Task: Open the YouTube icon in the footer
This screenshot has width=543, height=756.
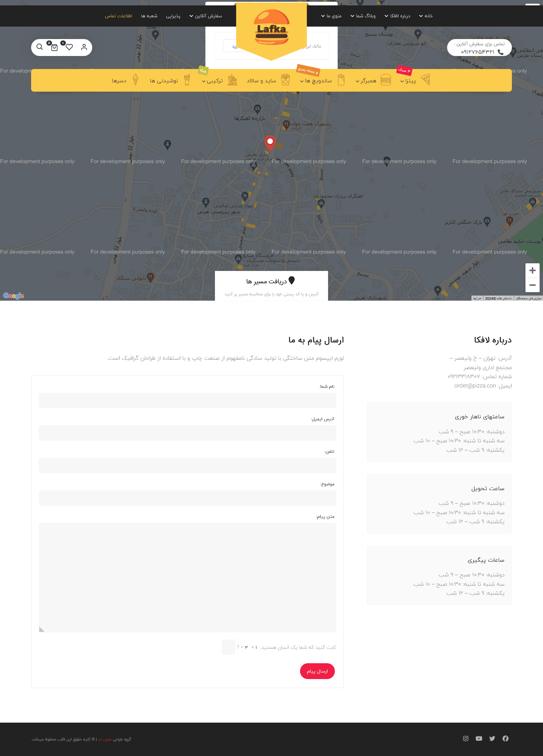Action: (479, 738)
